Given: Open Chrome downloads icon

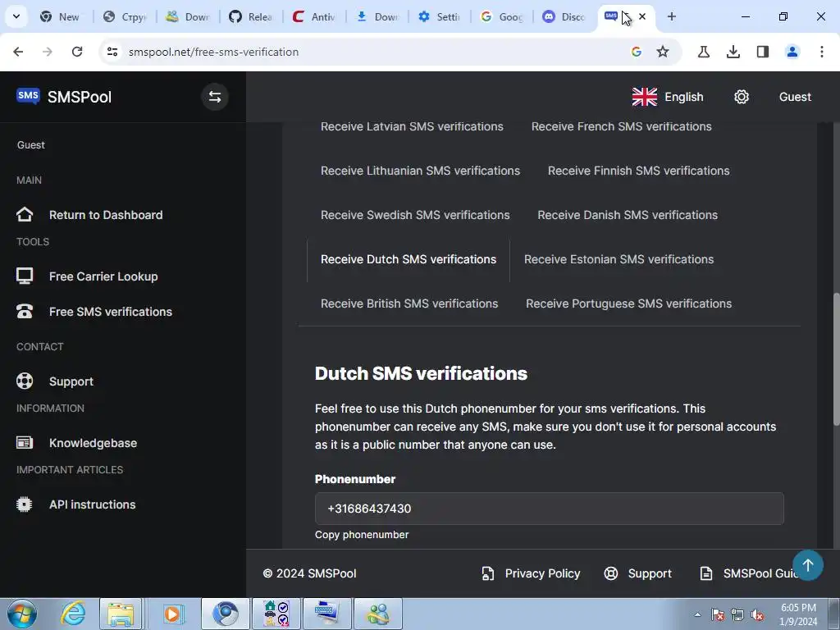Looking at the screenshot, I should 733,52.
